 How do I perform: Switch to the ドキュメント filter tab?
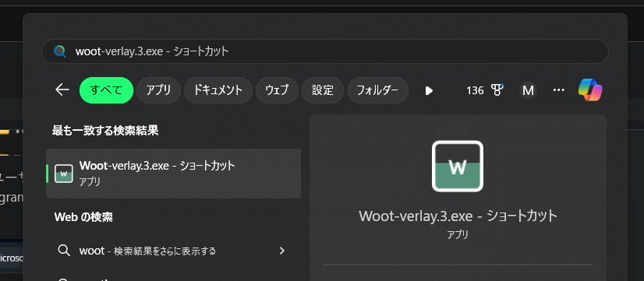click(x=218, y=90)
